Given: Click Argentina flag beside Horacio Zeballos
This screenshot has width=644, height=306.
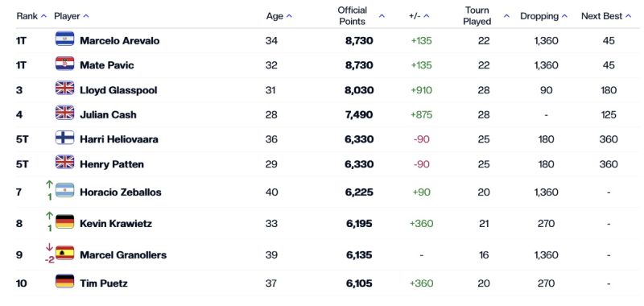Looking at the screenshot, I should (65, 190).
